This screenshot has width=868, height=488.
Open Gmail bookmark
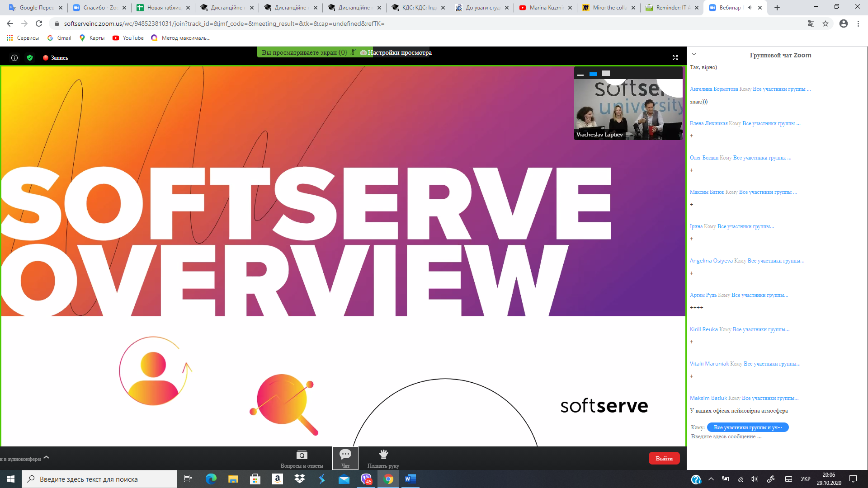(x=59, y=38)
